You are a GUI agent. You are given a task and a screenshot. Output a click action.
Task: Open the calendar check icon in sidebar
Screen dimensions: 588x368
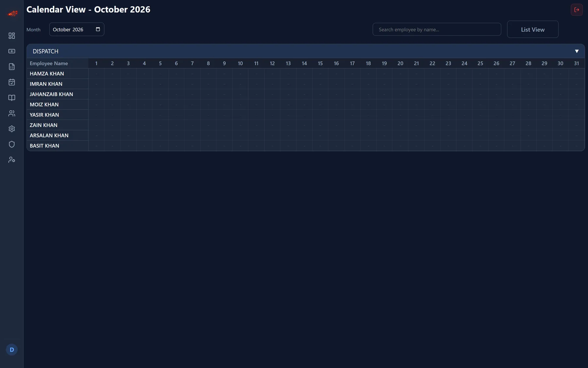point(12,82)
